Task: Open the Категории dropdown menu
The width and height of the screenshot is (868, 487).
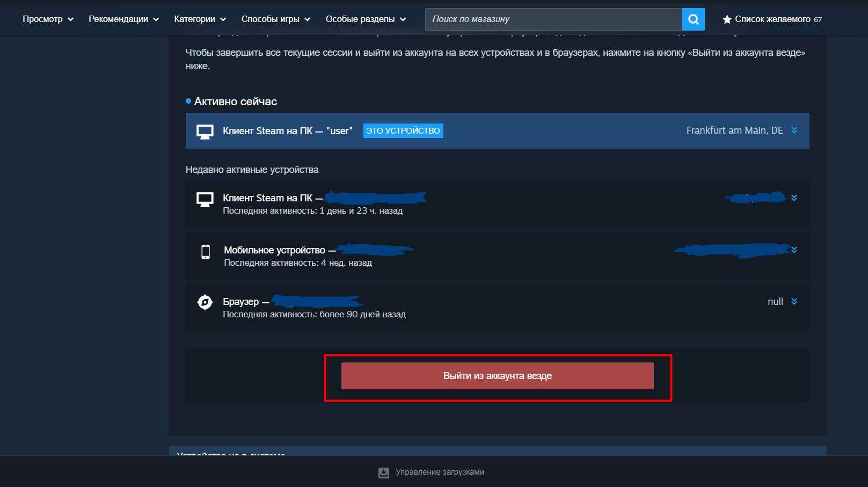Action: [200, 19]
